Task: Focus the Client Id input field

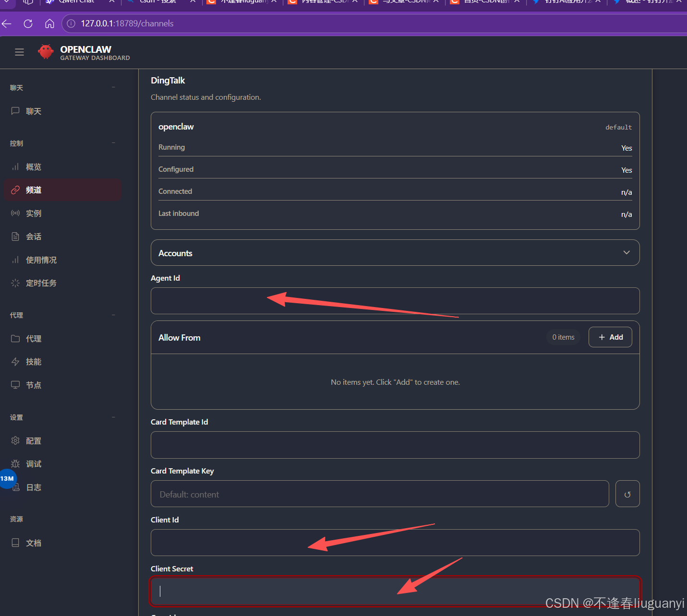Action: pos(395,543)
